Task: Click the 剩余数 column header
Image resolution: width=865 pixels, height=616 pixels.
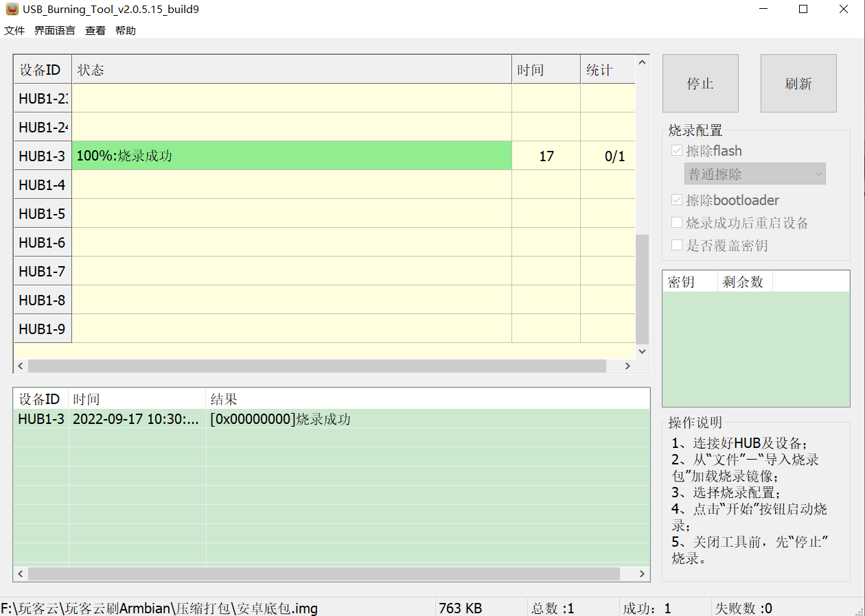Action: click(745, 282)
